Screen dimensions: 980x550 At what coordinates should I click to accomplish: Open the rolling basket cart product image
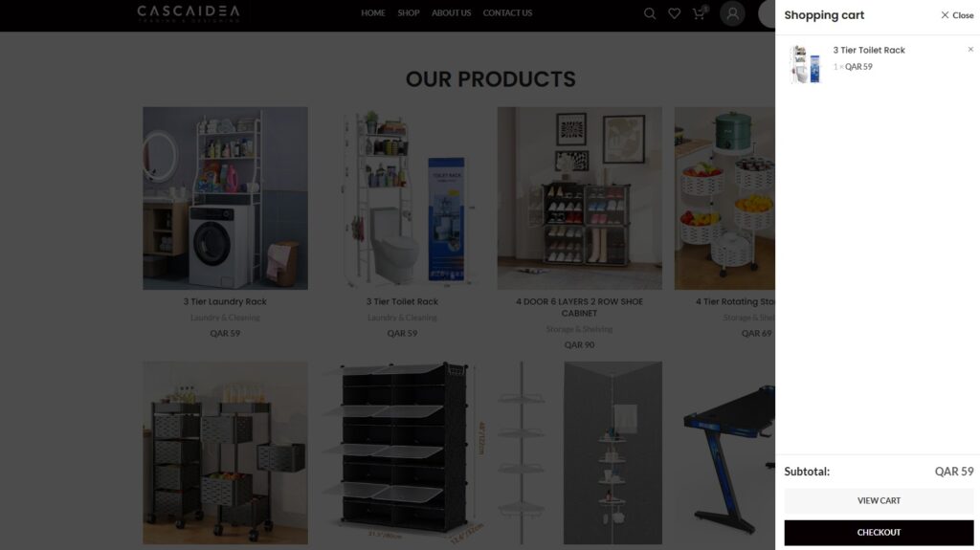click(x=225, y=452)
